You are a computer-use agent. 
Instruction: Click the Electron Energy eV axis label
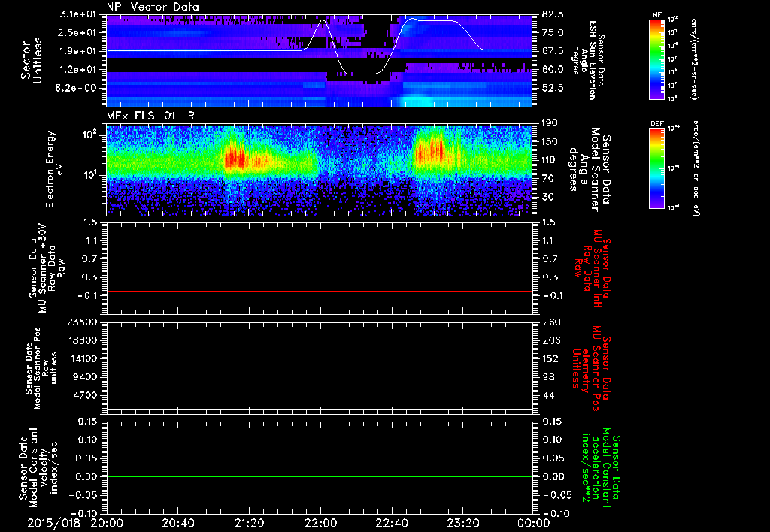[x=55, y=169]
